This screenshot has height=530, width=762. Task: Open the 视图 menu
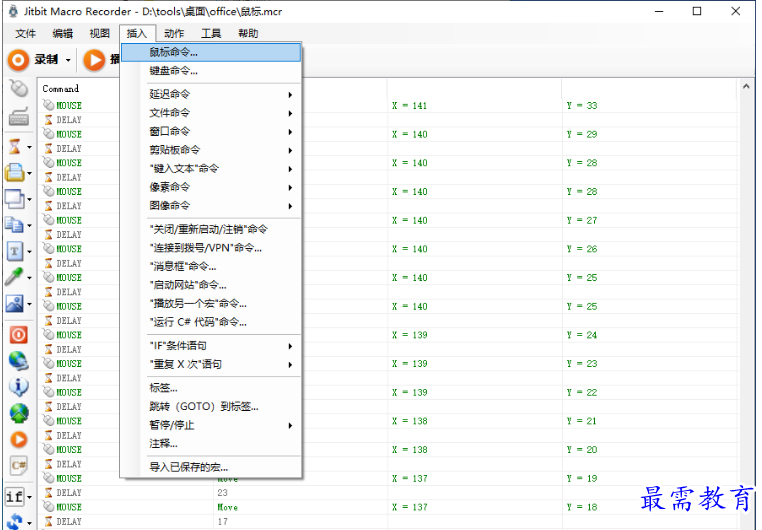coord(99,34)
